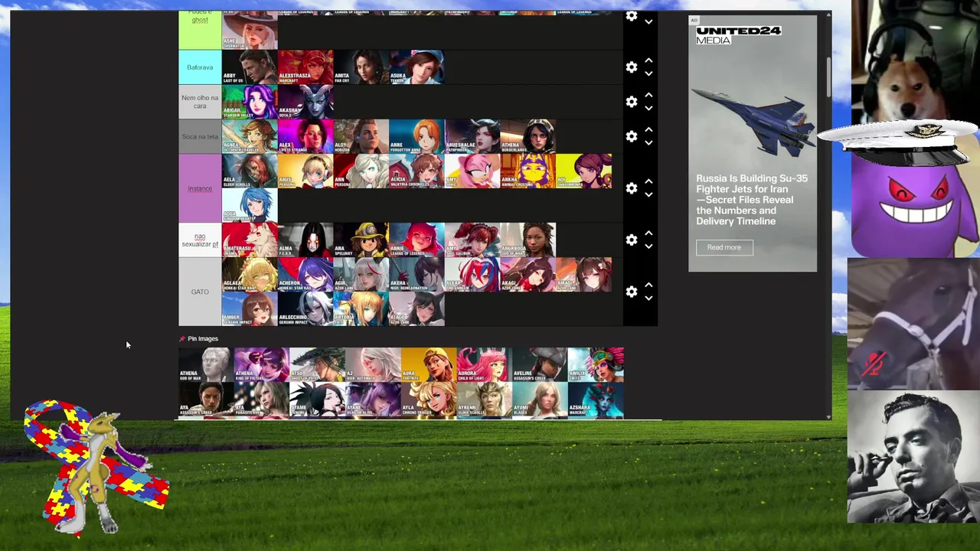980x551 pixels.
Task: Select the Soca na teta label
Action: coord(200,136)
